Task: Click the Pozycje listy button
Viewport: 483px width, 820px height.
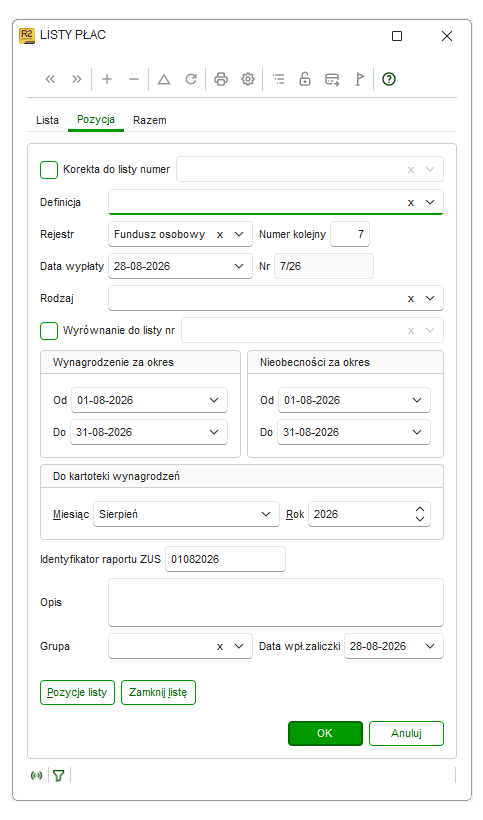Action: (x=77, y=692)
